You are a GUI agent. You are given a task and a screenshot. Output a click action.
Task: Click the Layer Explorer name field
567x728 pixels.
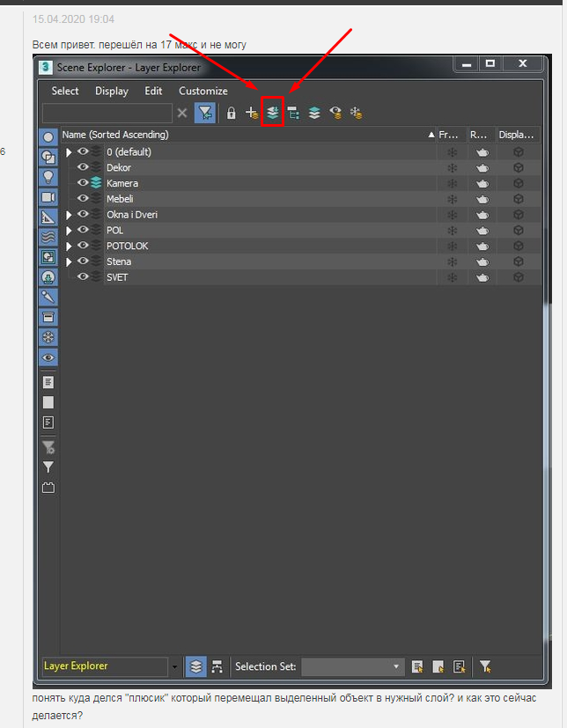pyautogui.click(x=105, y=666)
